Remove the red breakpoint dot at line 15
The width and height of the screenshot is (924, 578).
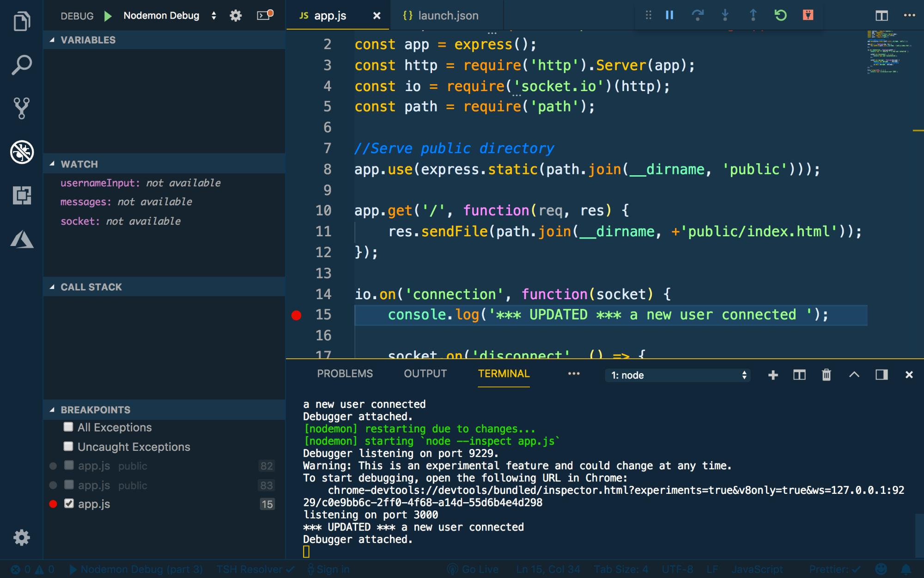pos(297,315)
